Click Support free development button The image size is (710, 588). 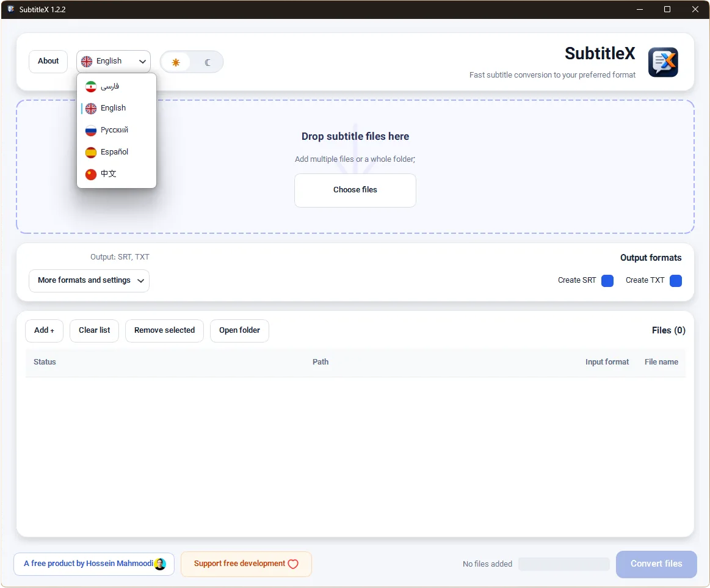coord(246,564)
